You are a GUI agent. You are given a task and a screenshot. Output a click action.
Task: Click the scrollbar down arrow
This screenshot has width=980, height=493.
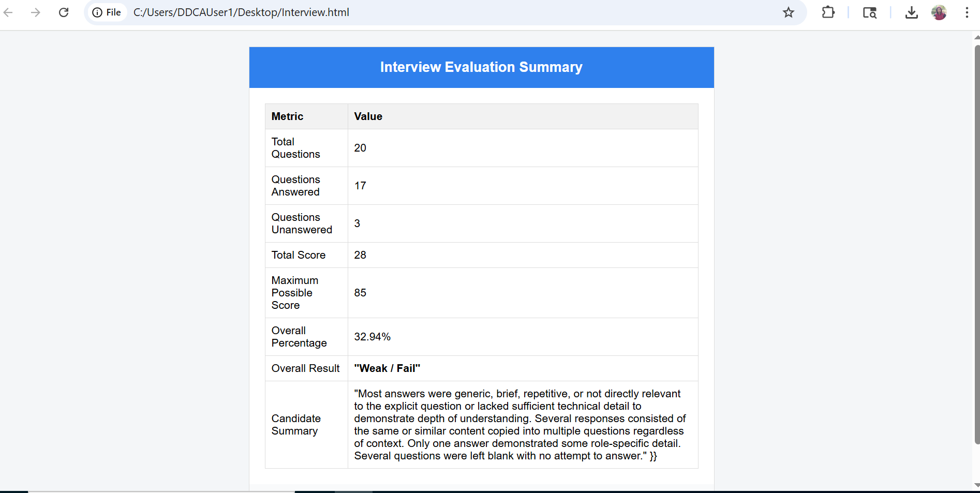[976, 485]
